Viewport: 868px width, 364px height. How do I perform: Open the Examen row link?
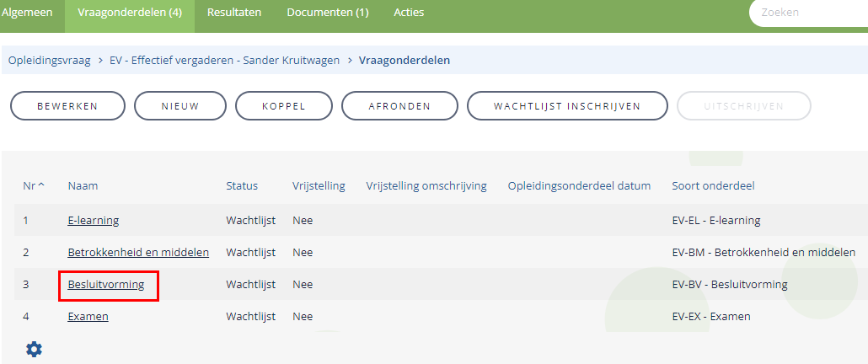88,317
